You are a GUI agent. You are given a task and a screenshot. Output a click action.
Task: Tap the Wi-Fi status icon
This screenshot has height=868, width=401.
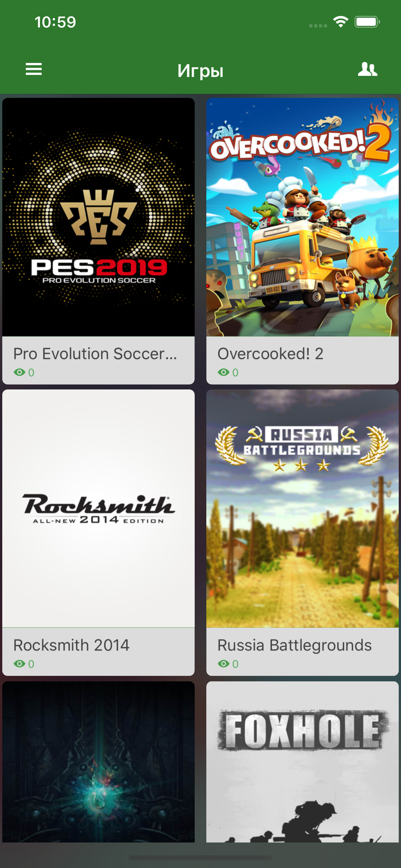pos(341,22)
